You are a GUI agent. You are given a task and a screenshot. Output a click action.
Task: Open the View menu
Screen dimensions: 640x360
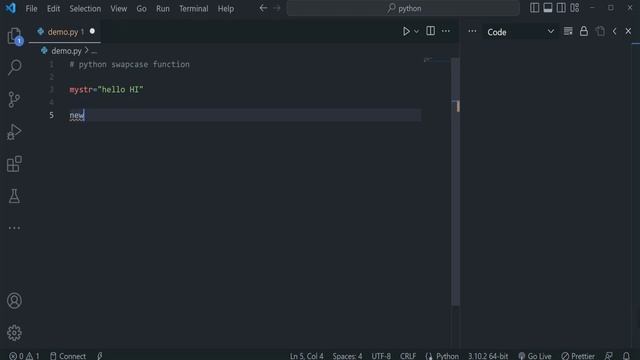[x=118, y=9]
